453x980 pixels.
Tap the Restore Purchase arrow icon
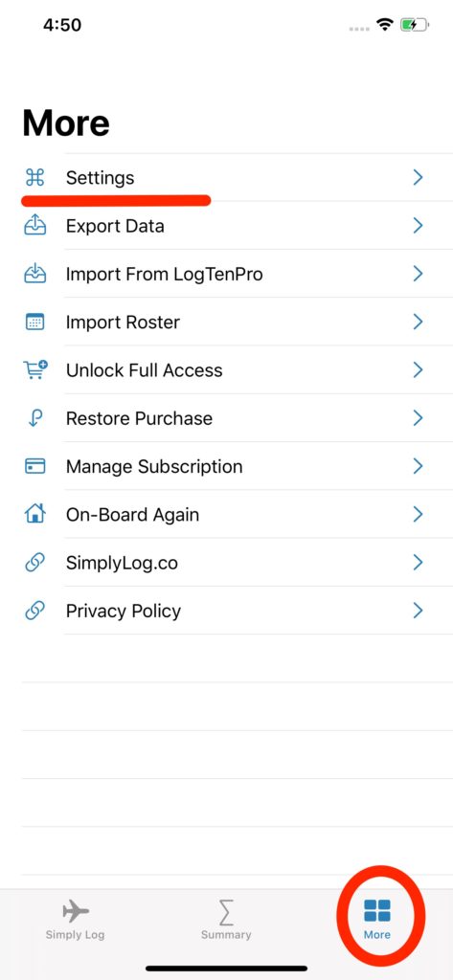35,418
